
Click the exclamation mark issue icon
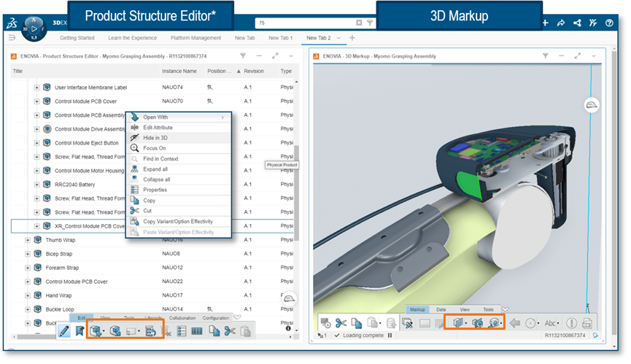tap(571, 323)
